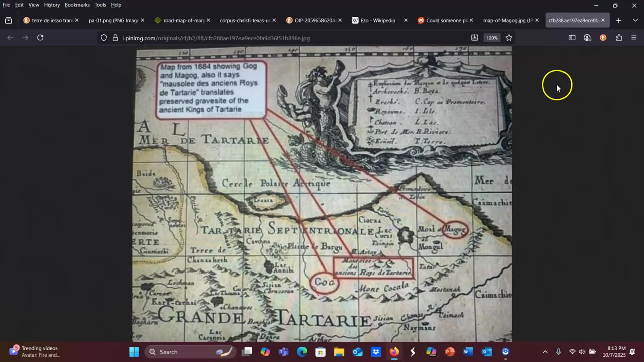Show hidden system tray icons

click(545, 352)
